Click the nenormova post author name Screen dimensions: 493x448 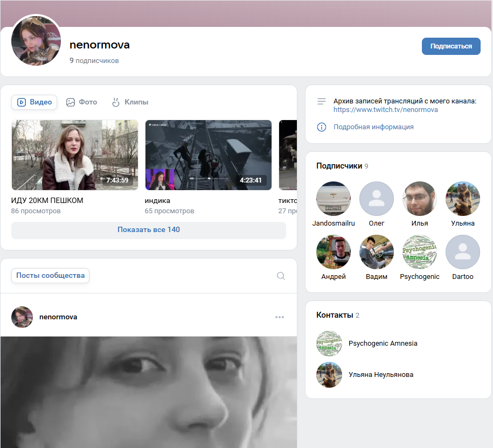coord(58,317)
